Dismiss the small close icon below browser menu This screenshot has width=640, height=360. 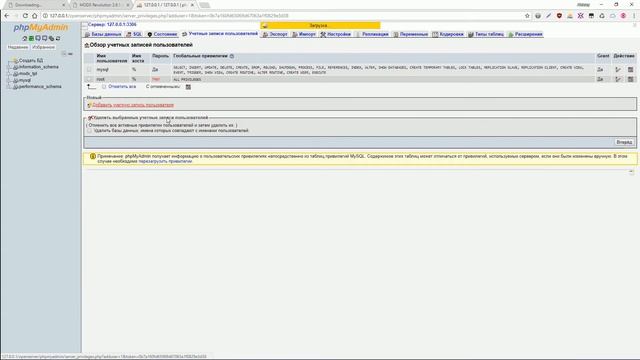pos(634,25)
